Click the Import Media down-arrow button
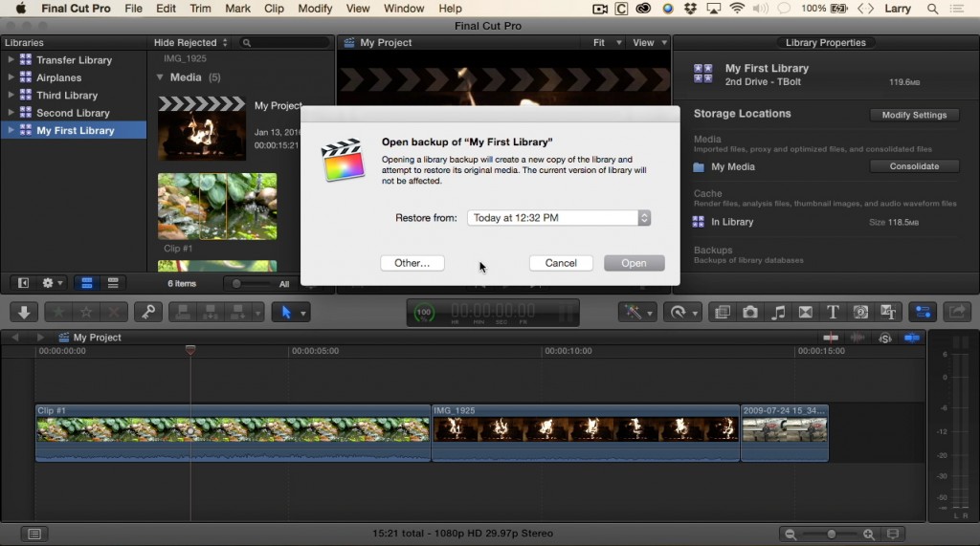 24,312
